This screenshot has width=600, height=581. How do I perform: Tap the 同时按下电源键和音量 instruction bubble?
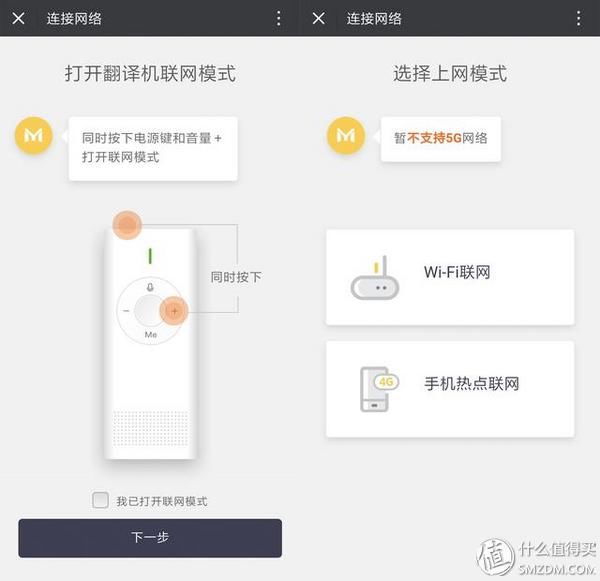[153, 148]
